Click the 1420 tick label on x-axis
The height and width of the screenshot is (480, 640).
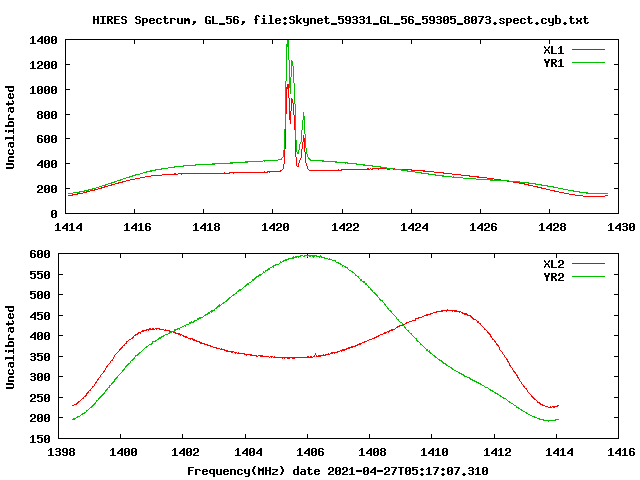(275, 227)
